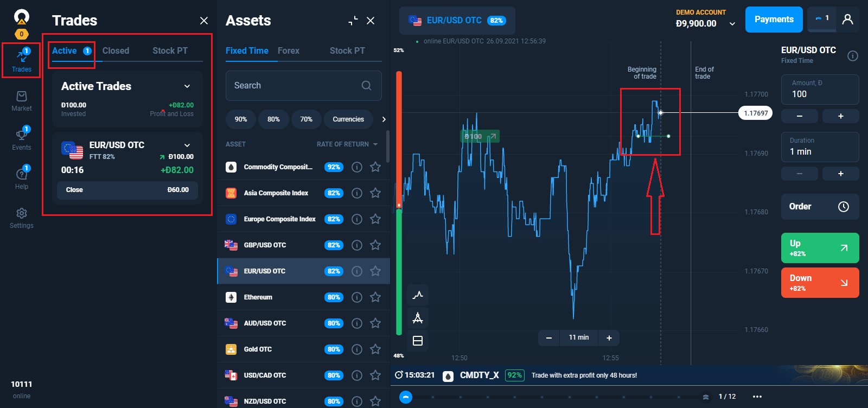Select the Forex assets tab
868x408 pixels.
point(289,50)
